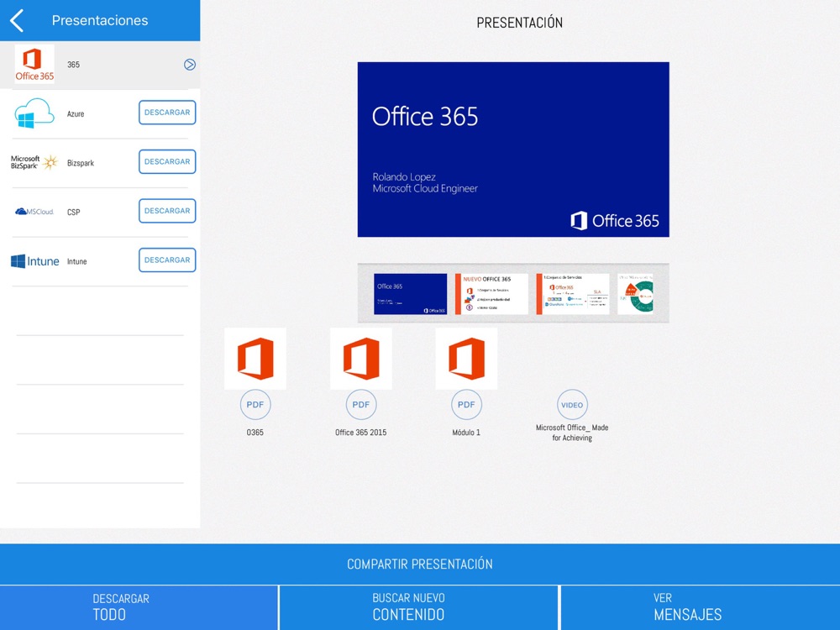Select the MSCloud CSP logo
The width and height of the screenshot is (840, 630).
[x=34, y=212]
